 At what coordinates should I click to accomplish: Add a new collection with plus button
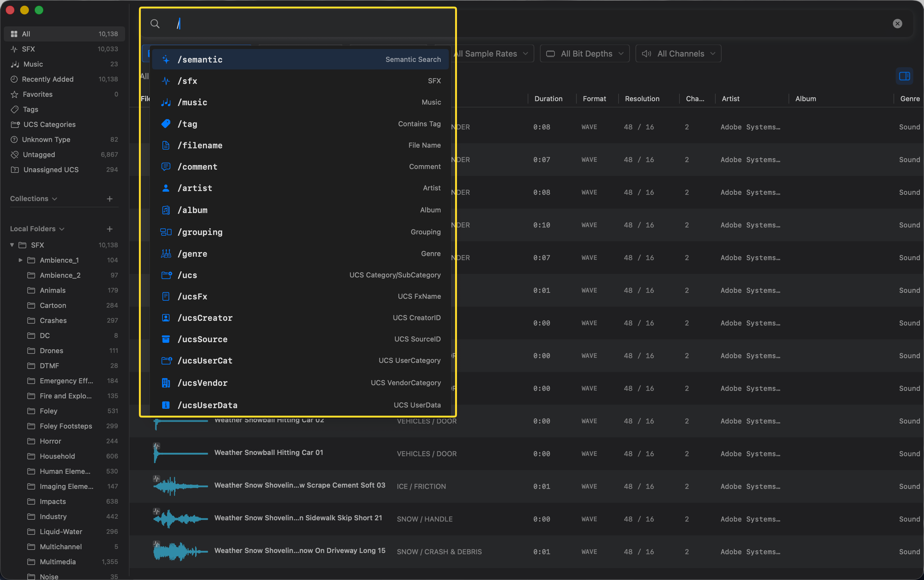pyautogui.click(x=110, y=199)
